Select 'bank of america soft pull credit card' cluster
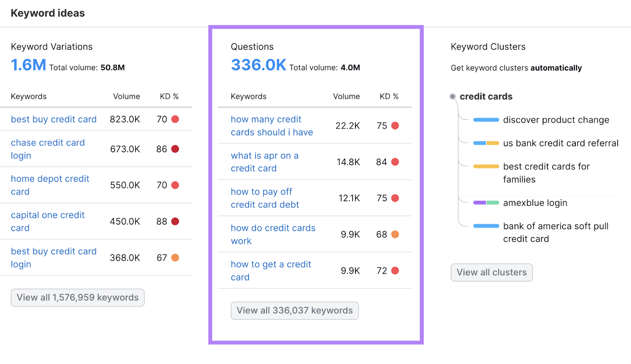 [x=556, y=233]
